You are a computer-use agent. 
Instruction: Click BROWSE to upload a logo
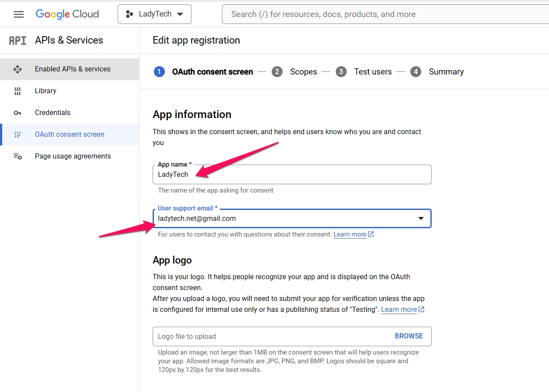point(409,336)
